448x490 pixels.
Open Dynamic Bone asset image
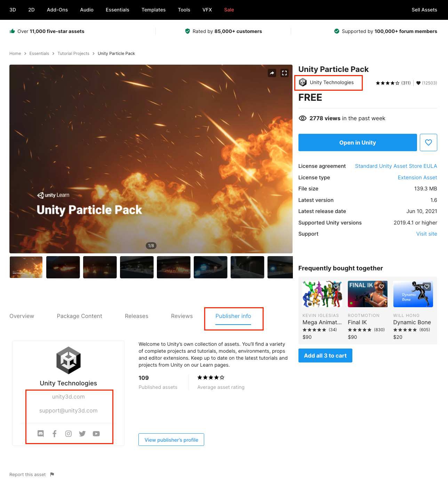tap(413, 294)
